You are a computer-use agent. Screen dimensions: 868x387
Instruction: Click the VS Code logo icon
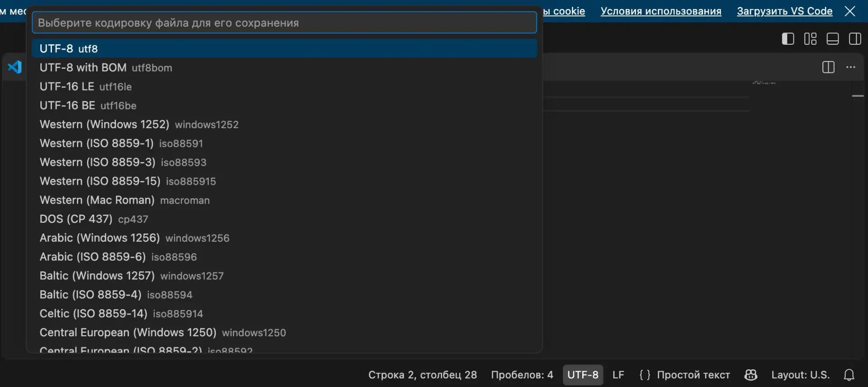pyautogui.click(x=15, y=67)
